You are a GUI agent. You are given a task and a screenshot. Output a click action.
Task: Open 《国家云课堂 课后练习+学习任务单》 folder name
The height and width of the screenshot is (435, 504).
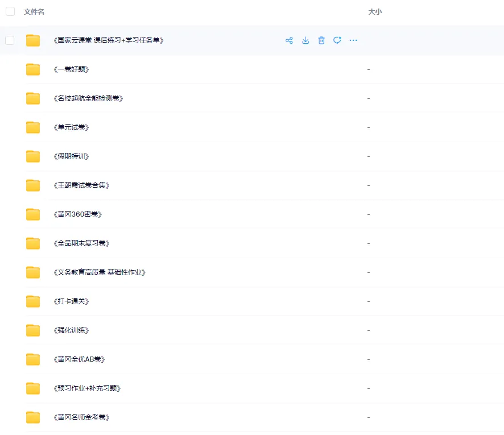(x=109, y=40)
